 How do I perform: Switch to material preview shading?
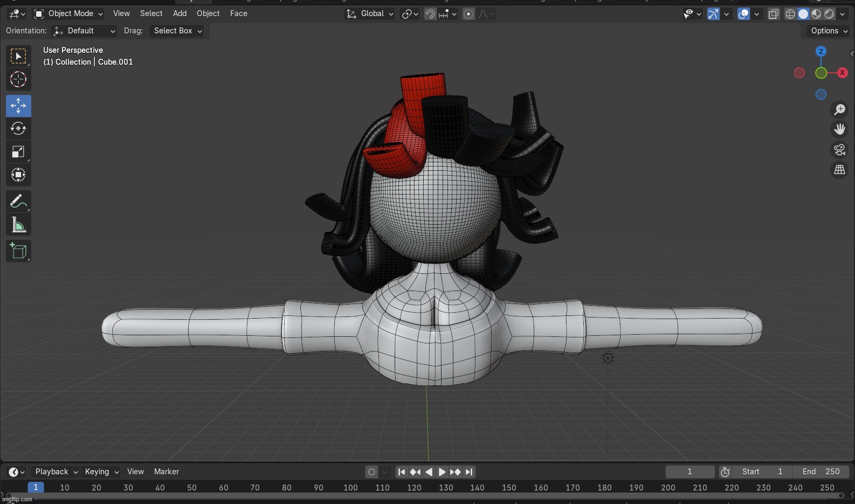pos(816,13)
